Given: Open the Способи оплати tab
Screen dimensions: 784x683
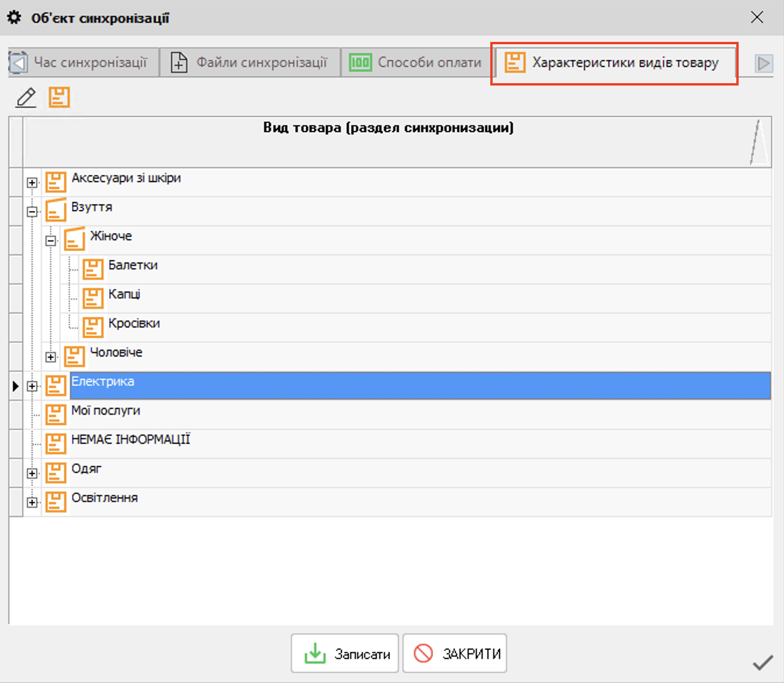Looking at the screenshot, I should tap(416, 63).
